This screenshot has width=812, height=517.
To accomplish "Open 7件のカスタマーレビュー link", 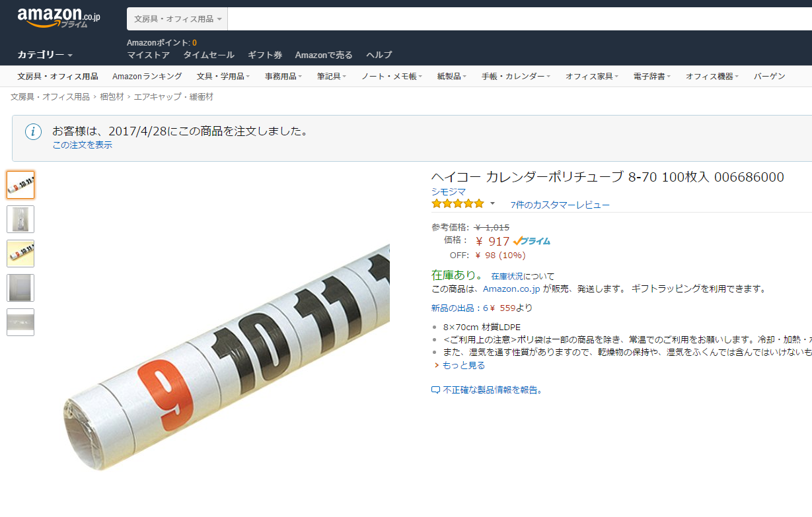I will click(560, 205).
